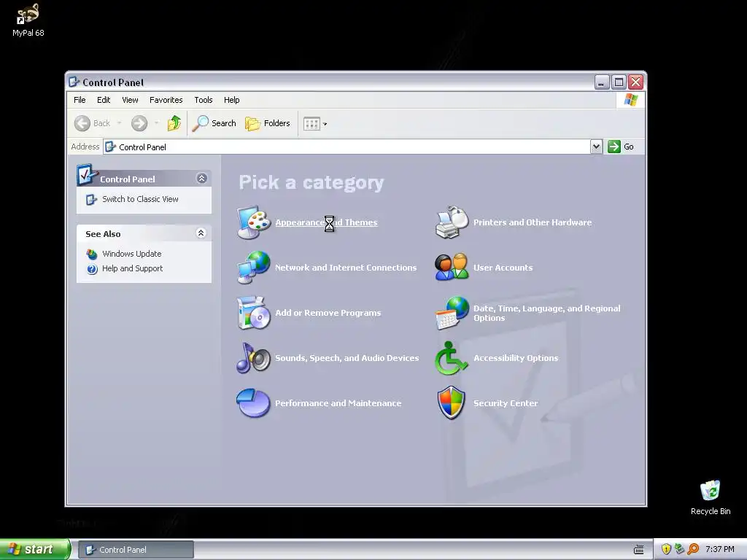Click Add or Remove Programs link text
Image resolution: width=747 pixels, height=560 pixels.
(x=328, y=313)
